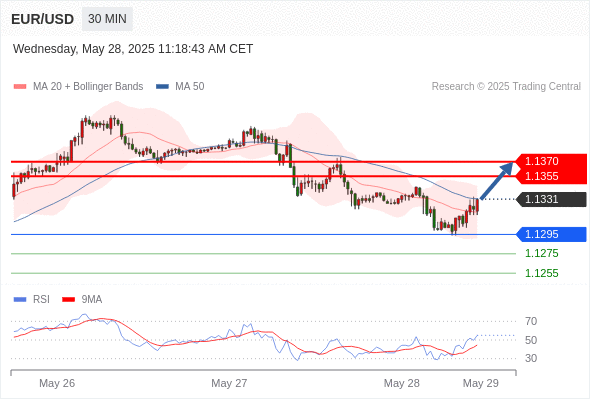Click the green 1.1255 support label
The width and height of the screenshot is (590, 400).
(542, 273)
